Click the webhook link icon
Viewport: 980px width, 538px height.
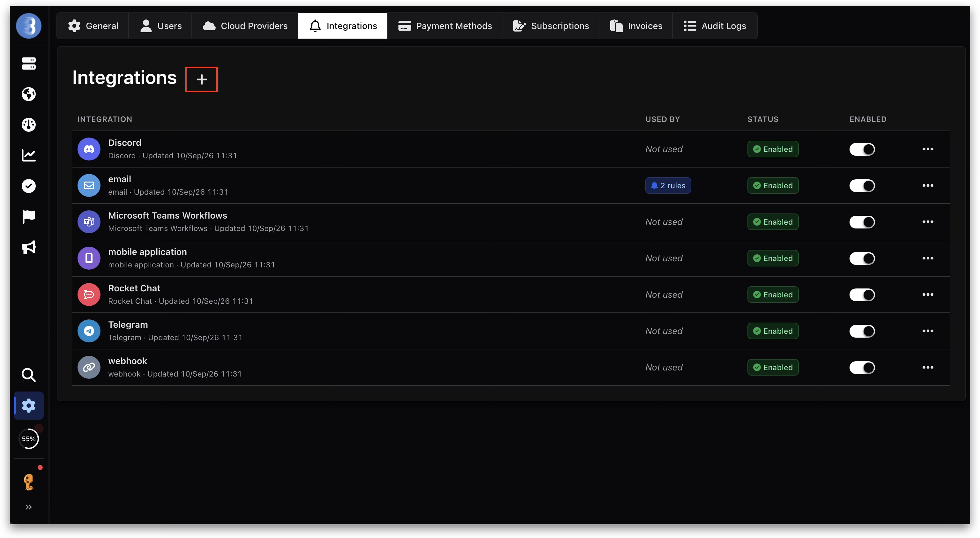click(x=89, y=368)
